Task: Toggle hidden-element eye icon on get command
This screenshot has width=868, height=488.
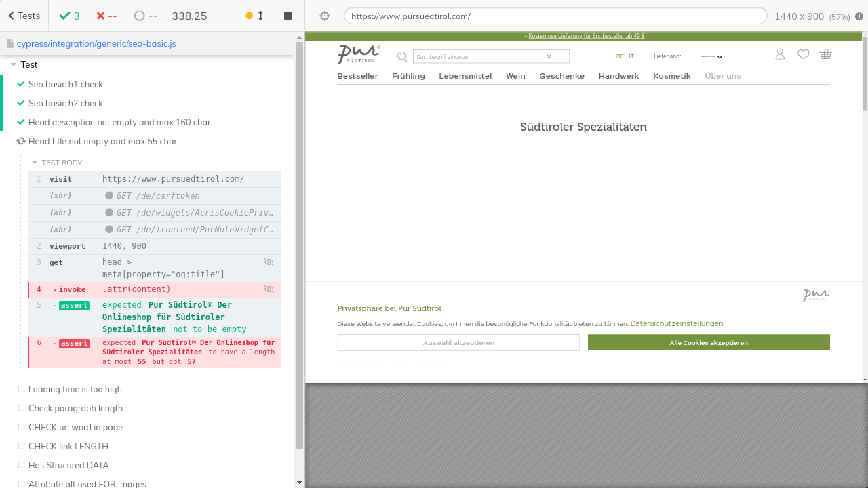Action: [x=269, y=262]
